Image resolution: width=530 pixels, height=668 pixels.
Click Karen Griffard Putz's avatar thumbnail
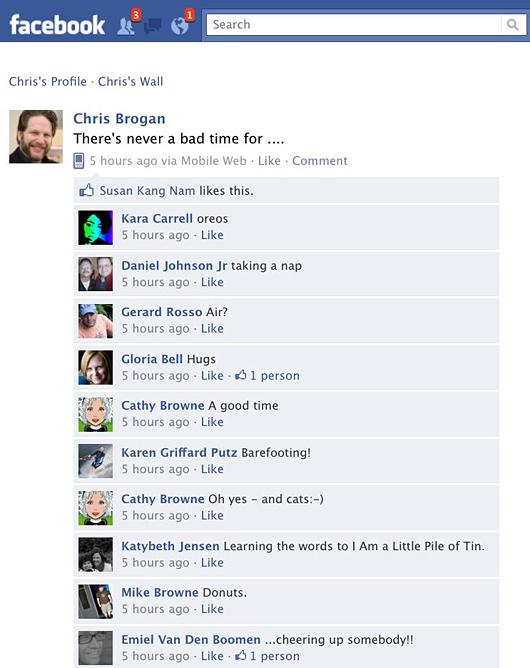point(95,461)
